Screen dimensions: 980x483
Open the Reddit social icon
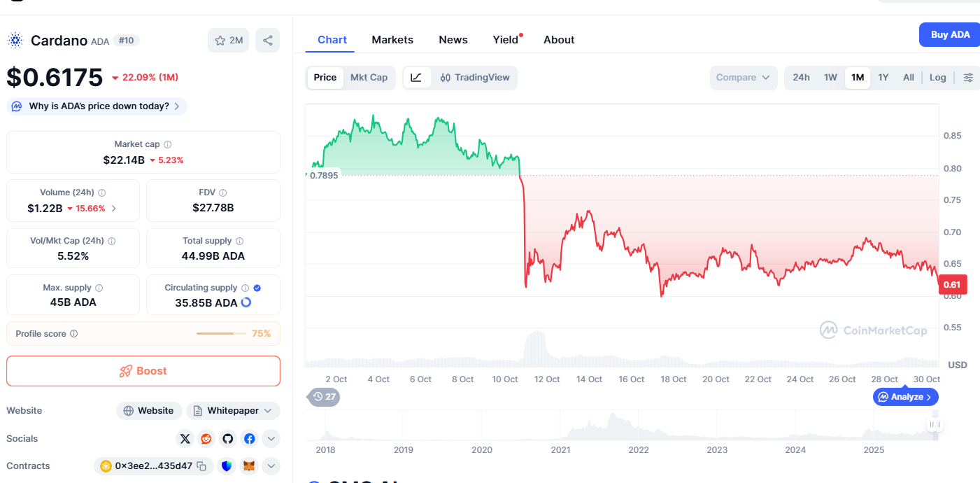pos(206,439)
